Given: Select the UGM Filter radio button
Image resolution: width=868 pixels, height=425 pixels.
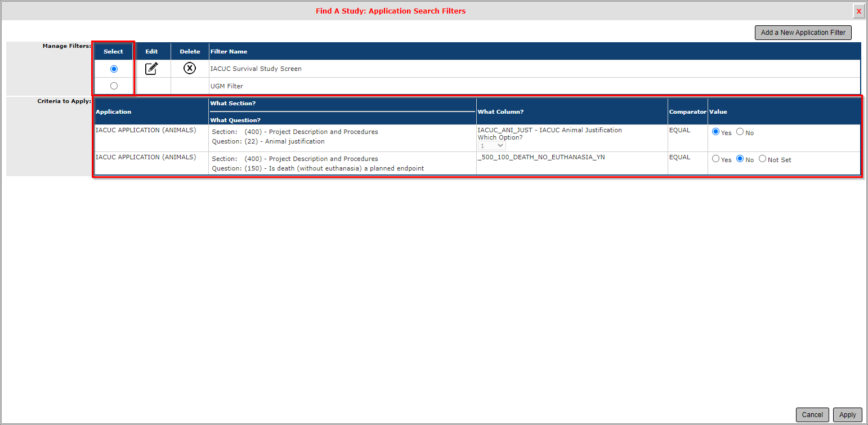Looking at the screenshot, I should 114,86.
